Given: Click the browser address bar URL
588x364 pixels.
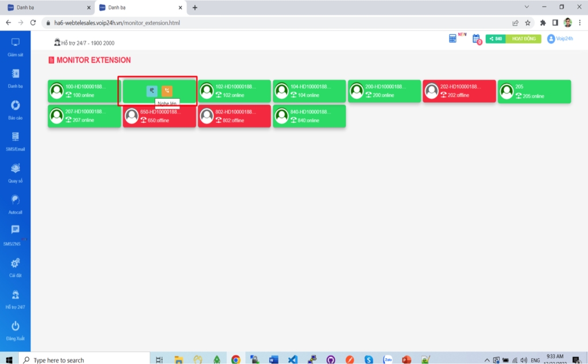Looking at the screenshot, I should pos(230,23).
